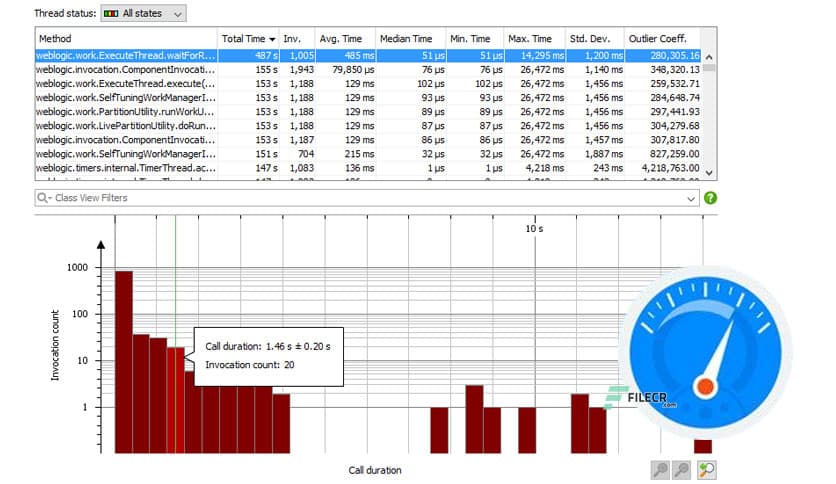Click the highlighted red bar under green line

(175, 400)
